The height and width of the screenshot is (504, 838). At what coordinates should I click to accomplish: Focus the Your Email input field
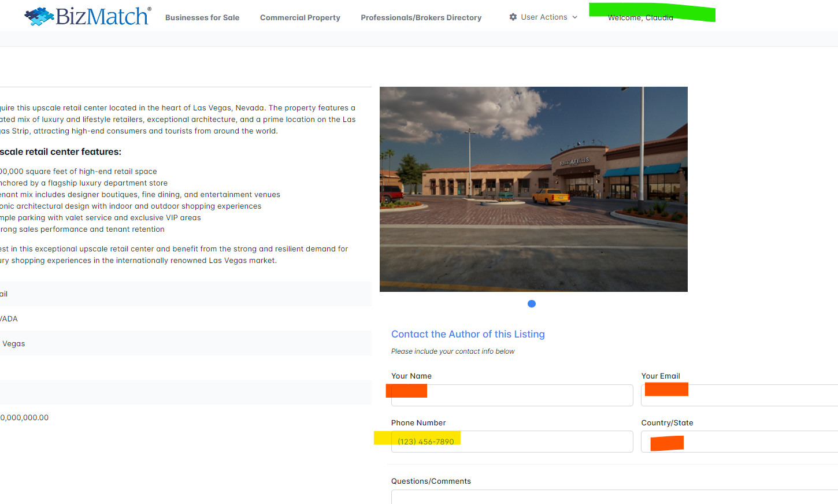point(740,395)
